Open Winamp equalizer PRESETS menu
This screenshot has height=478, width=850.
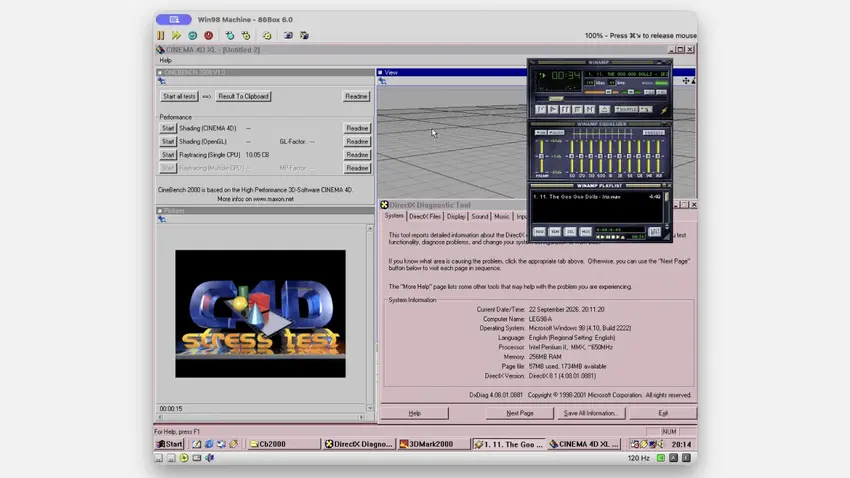654,132
